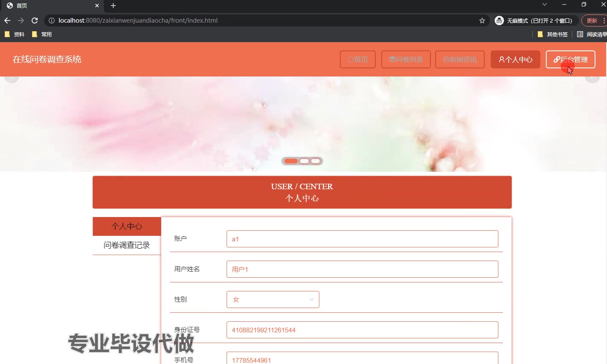Open the 阅读清单 reading list

coord(592,34)
